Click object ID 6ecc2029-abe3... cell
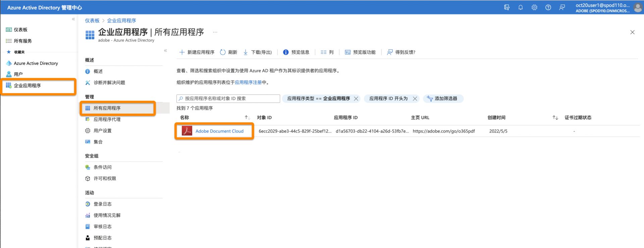 [295, 131]
